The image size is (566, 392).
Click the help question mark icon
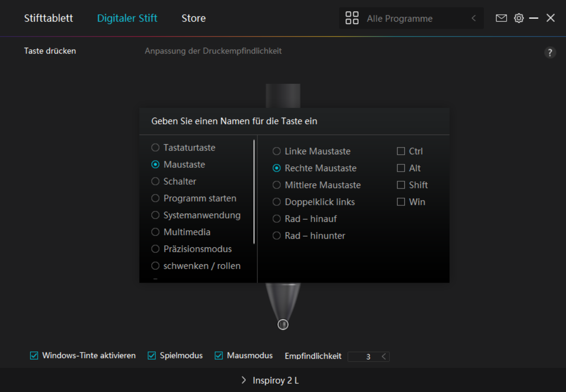[x=550, y=53]
